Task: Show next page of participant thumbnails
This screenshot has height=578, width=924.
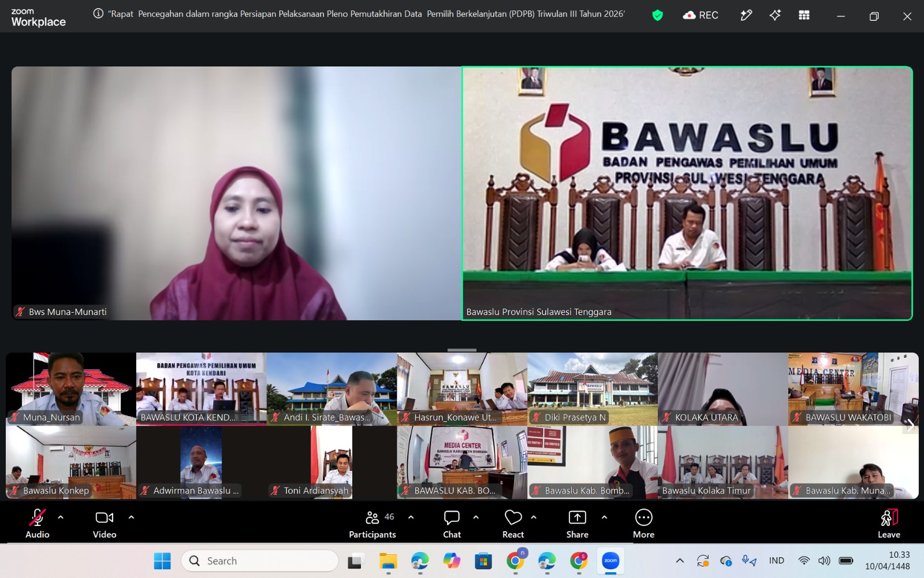Action: (910, 425)
